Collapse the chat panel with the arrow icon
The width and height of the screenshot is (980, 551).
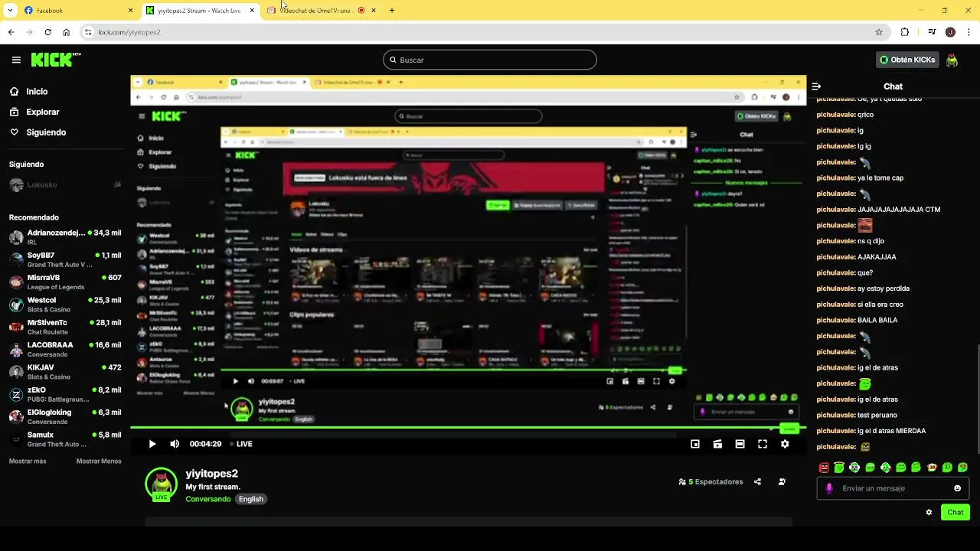click(816, 86)
